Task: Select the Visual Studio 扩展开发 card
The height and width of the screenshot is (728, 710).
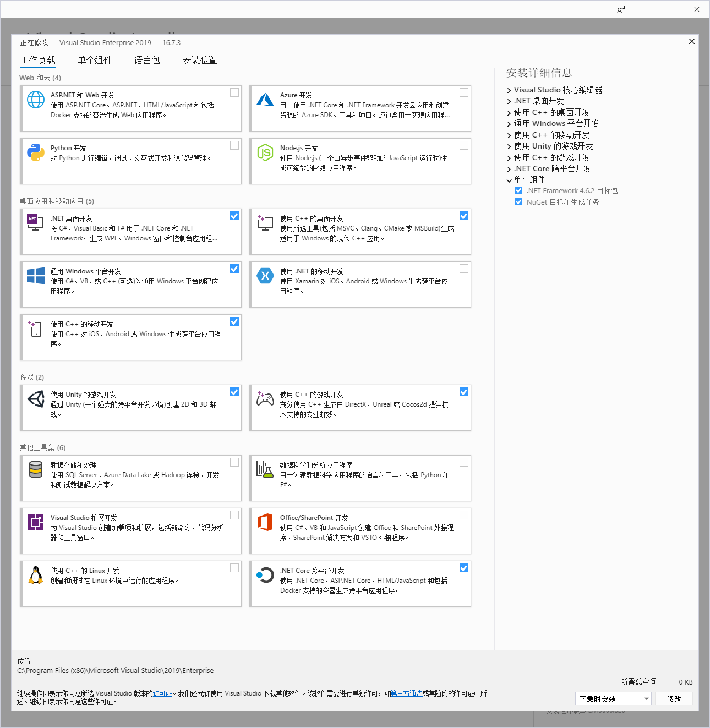Action: point(131,531)
